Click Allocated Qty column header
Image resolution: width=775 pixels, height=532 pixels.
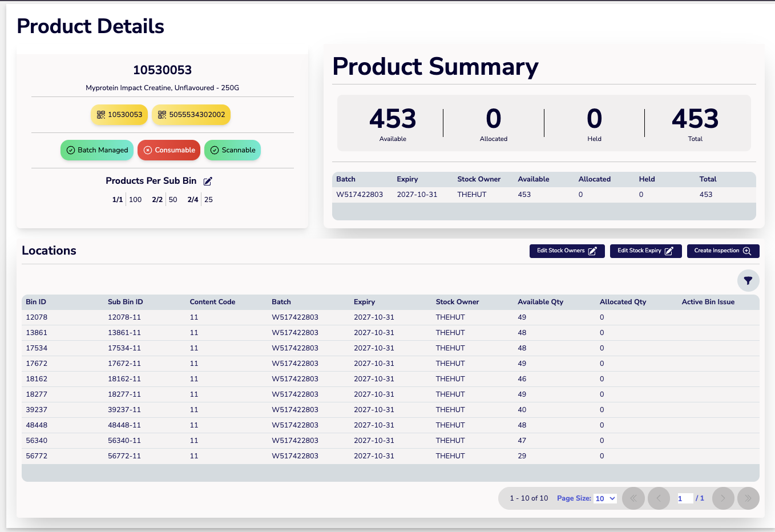(623, 302)
